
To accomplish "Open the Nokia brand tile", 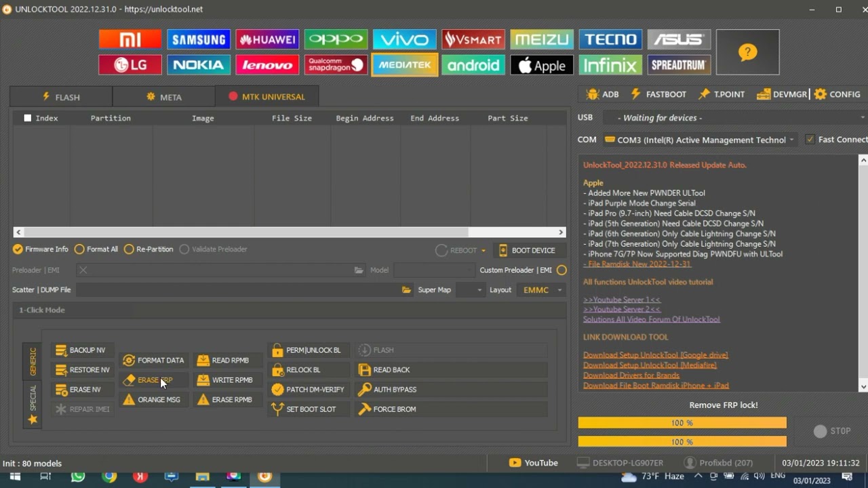I will [199, 65].
